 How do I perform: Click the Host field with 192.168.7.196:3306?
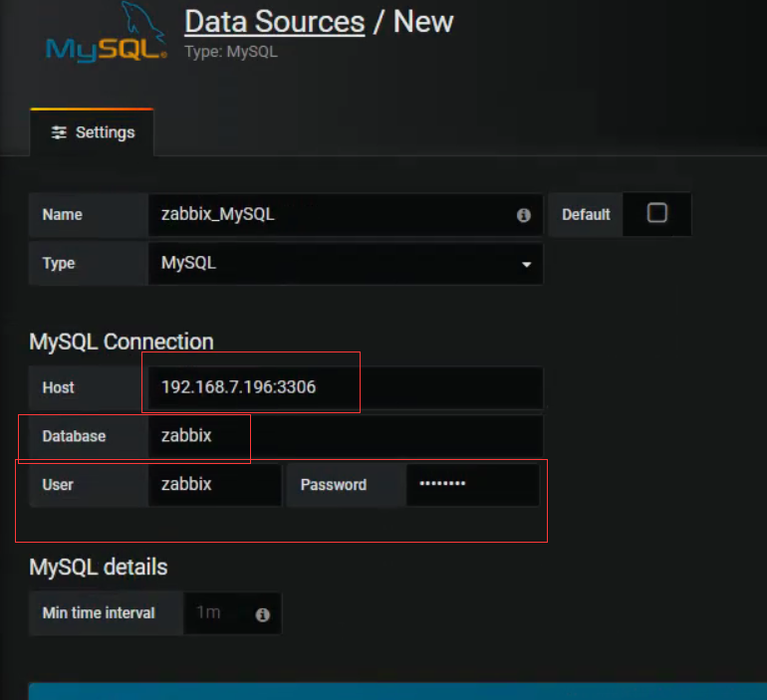[346, 387]
